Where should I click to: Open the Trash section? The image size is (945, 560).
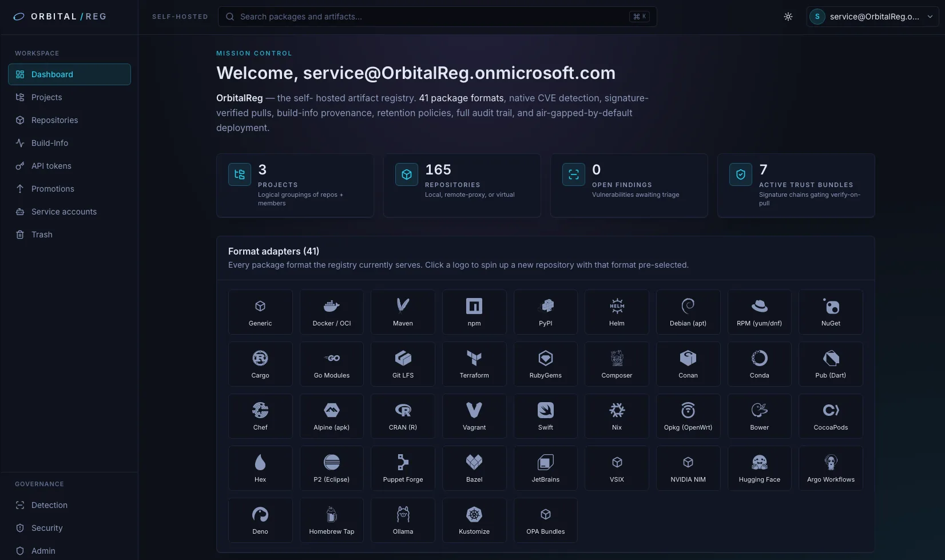69,235
